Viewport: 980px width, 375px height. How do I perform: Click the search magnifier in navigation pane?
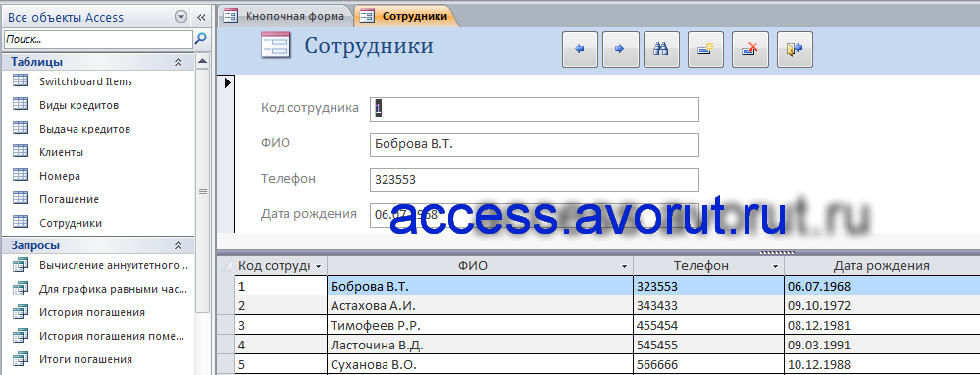(x=201, y=38)
